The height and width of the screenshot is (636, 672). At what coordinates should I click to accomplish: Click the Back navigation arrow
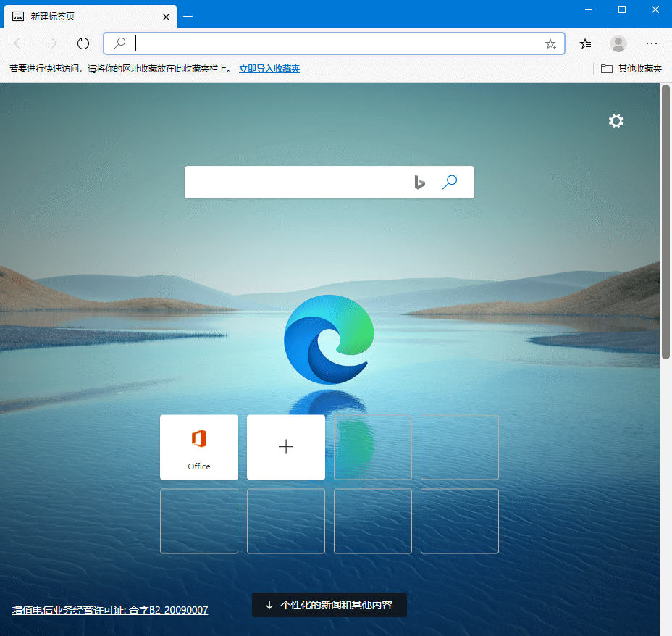point(20,43)
